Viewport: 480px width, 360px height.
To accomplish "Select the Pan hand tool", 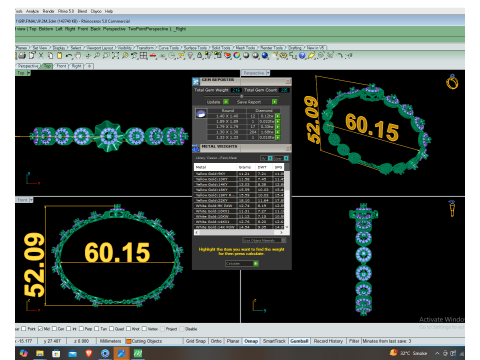I will [x=78, y=56].
